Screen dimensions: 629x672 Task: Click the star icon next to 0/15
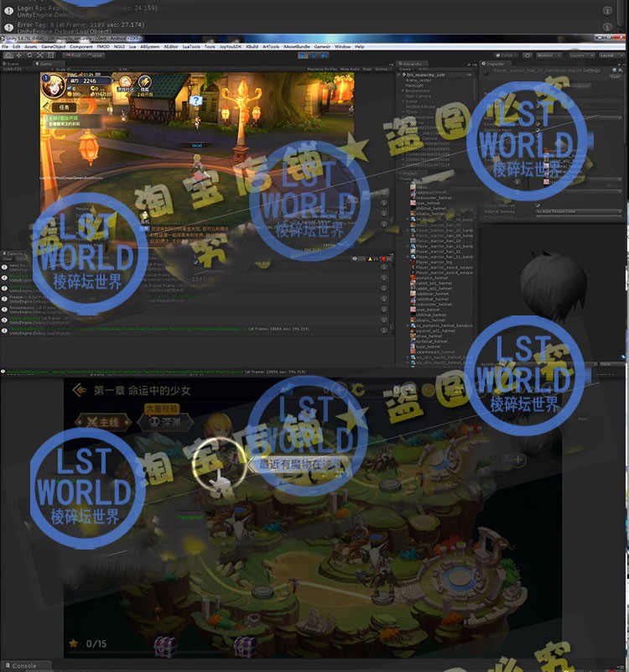74,643
